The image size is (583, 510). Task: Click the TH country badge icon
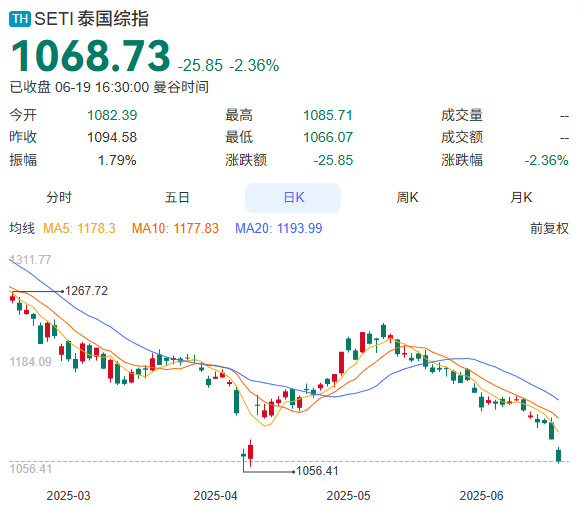(20, 19)
